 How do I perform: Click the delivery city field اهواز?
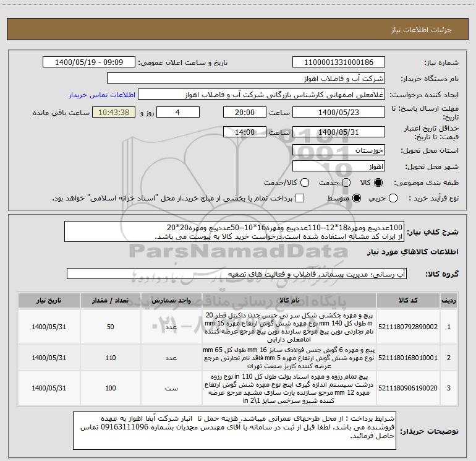339,166
